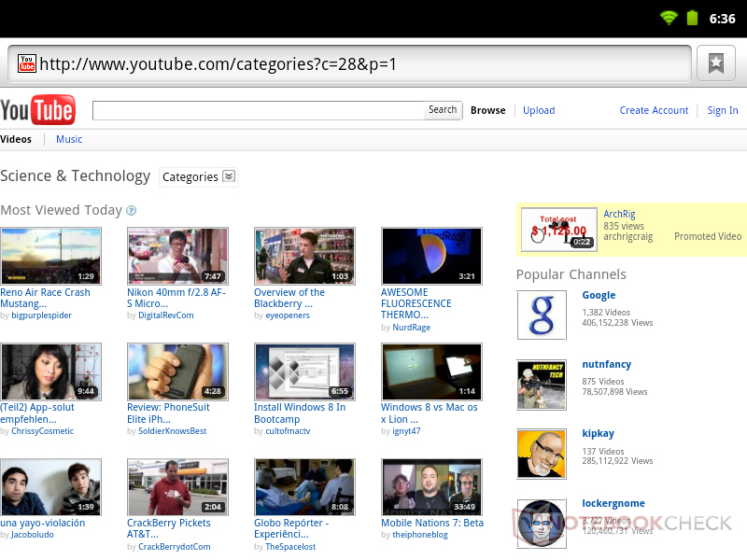Open the YouTube logo home link
The width and height of the screenshot is (747, 560).
pos(37,110)
